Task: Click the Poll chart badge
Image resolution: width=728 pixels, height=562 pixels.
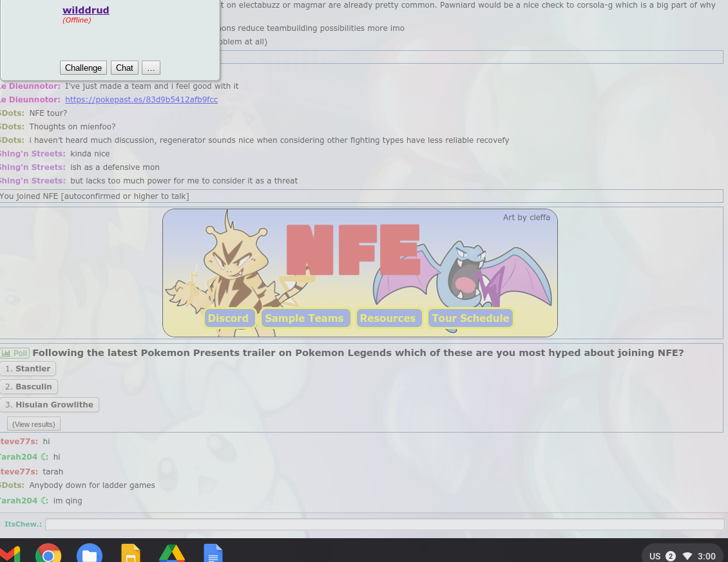Action: (x=15, y=353)
